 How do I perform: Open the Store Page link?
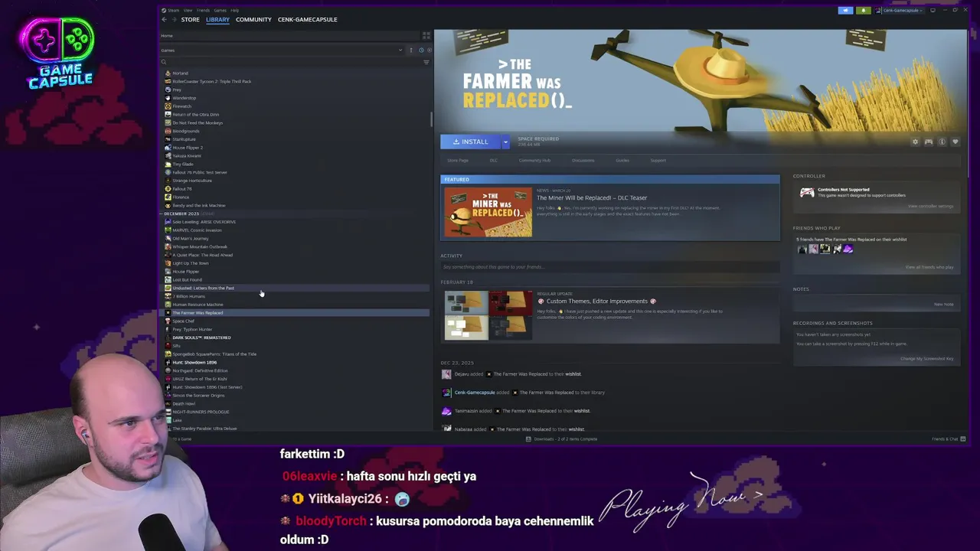click(x=458, y=161)
